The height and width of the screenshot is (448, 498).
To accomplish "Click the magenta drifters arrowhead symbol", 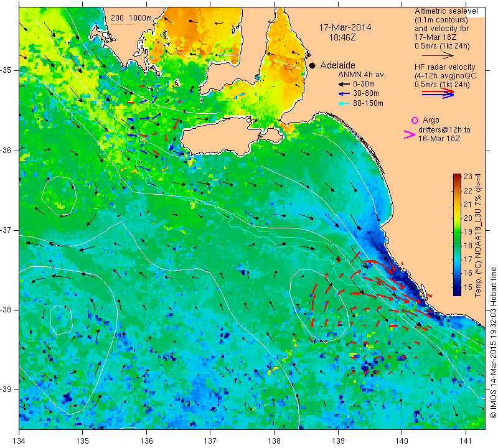I will tap(410, 134).
